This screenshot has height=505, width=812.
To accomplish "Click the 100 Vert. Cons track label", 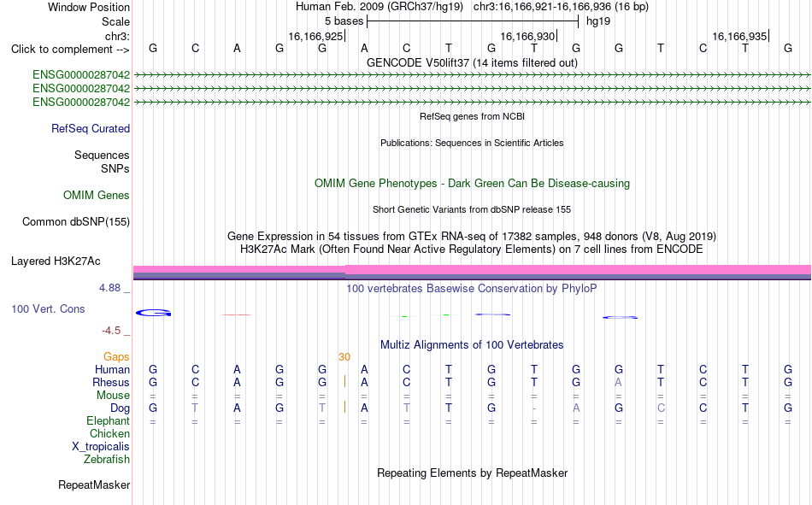I will click(48, 309).
